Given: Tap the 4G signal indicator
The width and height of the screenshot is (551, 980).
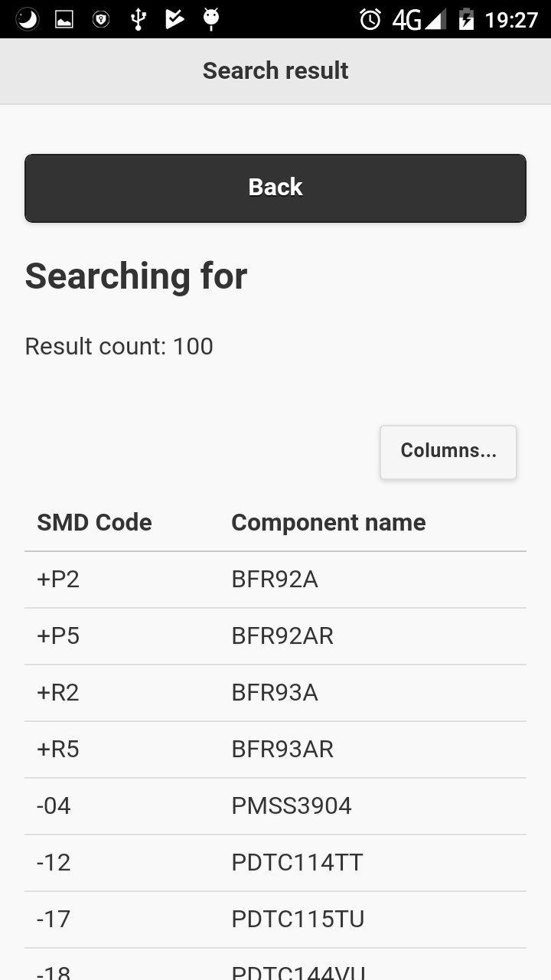Looking at the screenshot, I should tap(419, 19).
